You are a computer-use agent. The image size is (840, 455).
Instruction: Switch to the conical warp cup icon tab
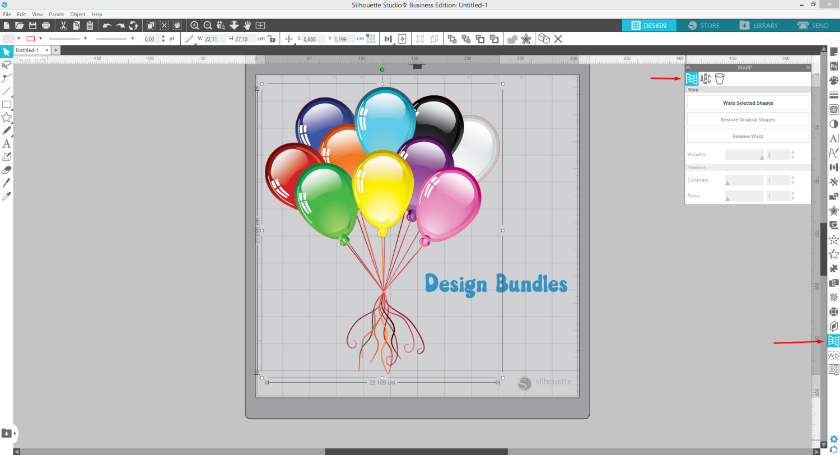[719, 79]
